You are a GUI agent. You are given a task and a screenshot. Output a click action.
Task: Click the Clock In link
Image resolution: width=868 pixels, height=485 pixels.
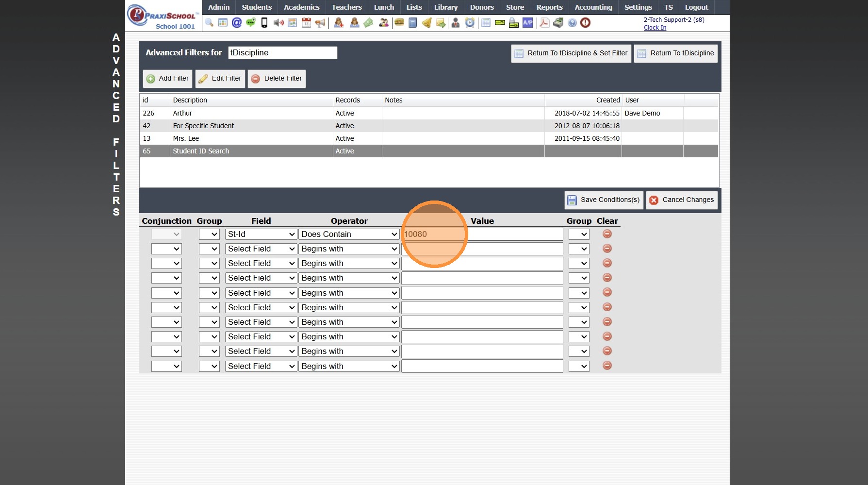point(655,28)
